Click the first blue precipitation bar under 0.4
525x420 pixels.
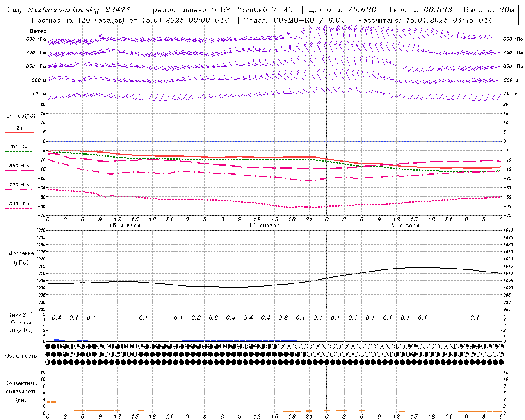(57, 340)
